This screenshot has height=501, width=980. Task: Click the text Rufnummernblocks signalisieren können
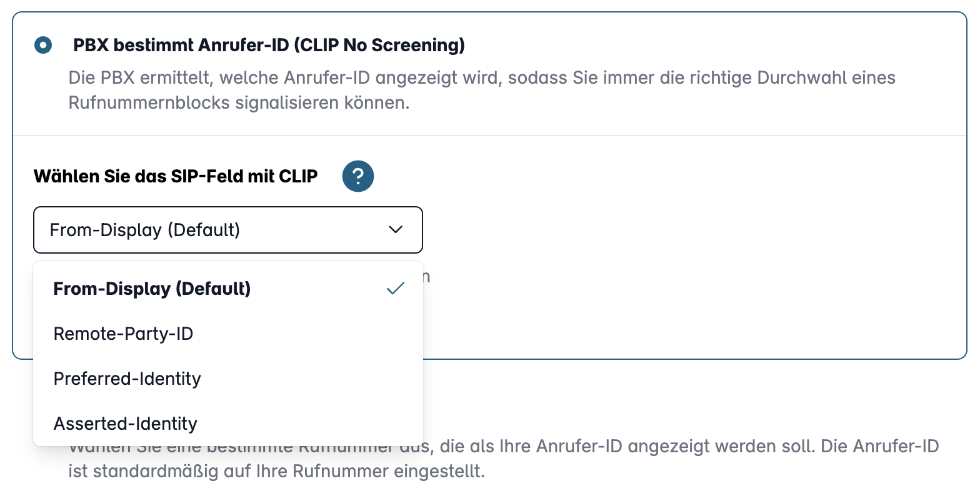(x=239, y=102)
